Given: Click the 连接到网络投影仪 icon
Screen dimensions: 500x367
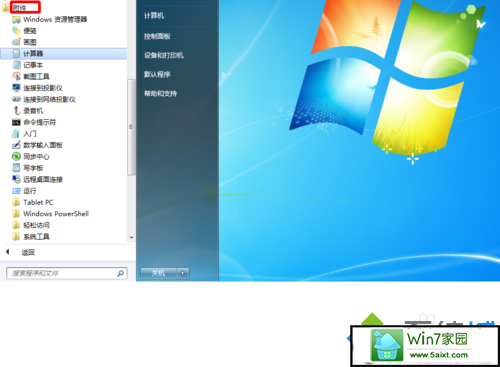Looking at the screenshot, I should [16, 99].
